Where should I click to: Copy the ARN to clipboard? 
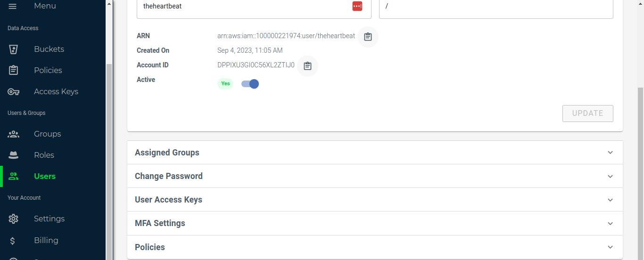(x=368, y=37)
